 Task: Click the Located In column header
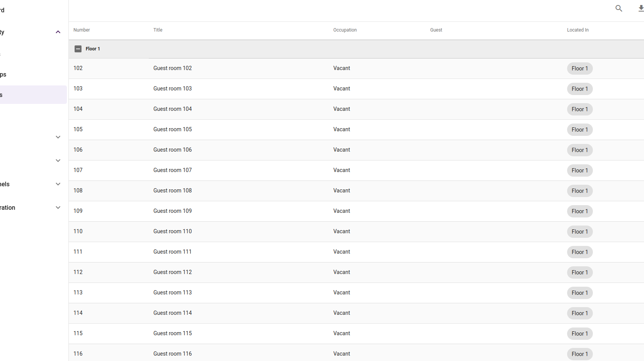click(x=577, y=30)
